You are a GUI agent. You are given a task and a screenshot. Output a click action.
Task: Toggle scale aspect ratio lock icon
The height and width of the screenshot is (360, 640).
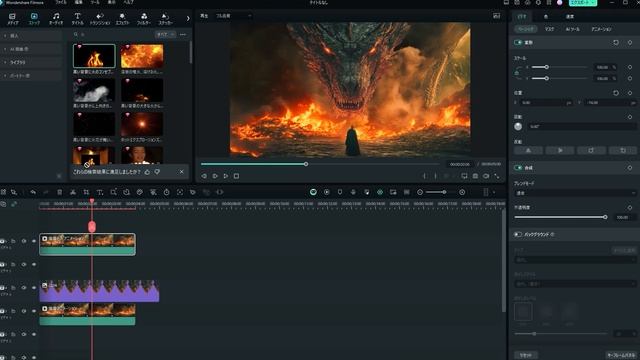517,73
